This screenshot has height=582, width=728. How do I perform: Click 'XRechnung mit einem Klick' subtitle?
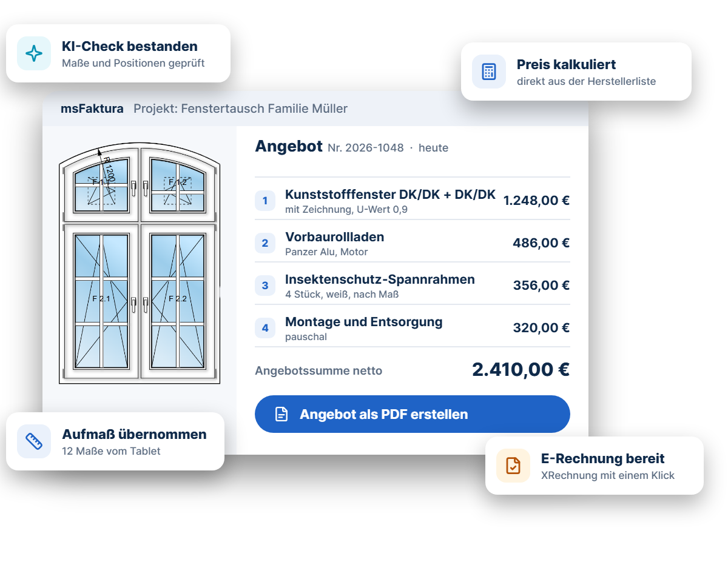coord(608,475)
